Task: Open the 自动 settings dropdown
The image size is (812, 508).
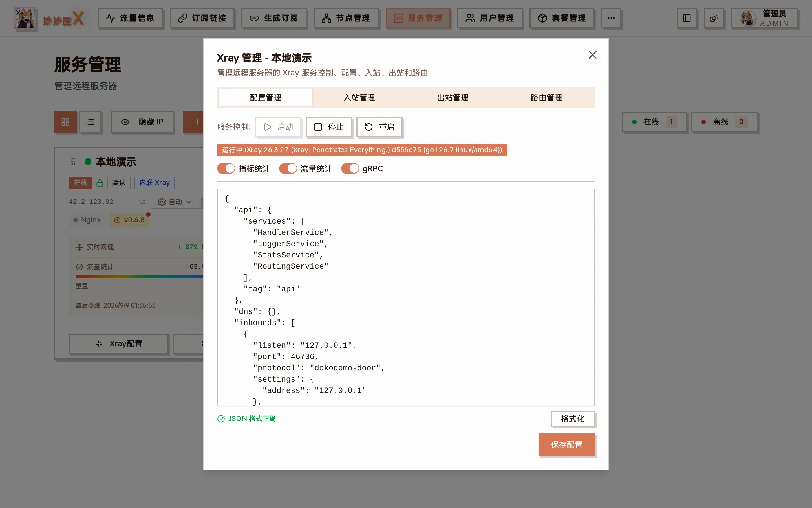Action: [x=175, y=202]
